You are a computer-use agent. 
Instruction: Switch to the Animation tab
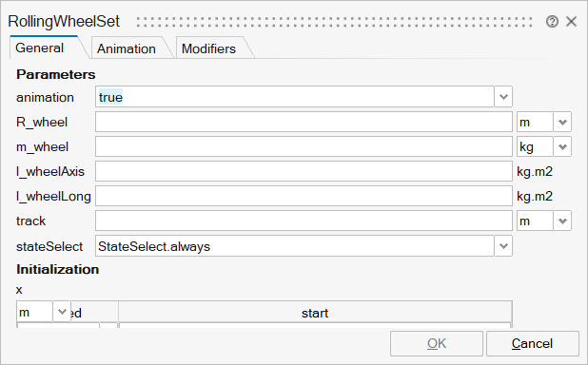(127, 48)
